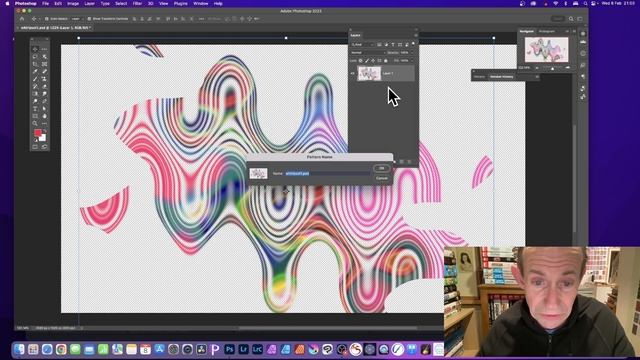
Task: Hide Layer 1 using eye icon
Action: (x=352, y=73)
